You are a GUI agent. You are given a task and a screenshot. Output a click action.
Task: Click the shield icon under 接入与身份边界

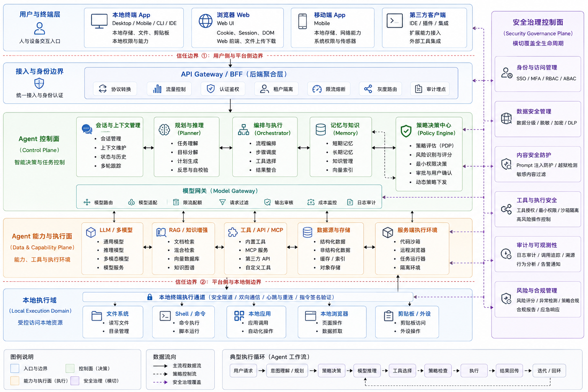coord(39,83)
